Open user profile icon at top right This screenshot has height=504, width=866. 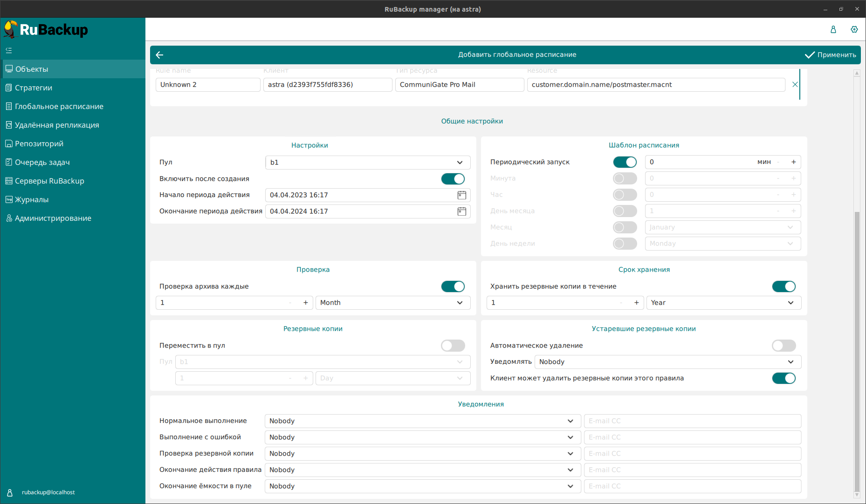click(833, 29)
